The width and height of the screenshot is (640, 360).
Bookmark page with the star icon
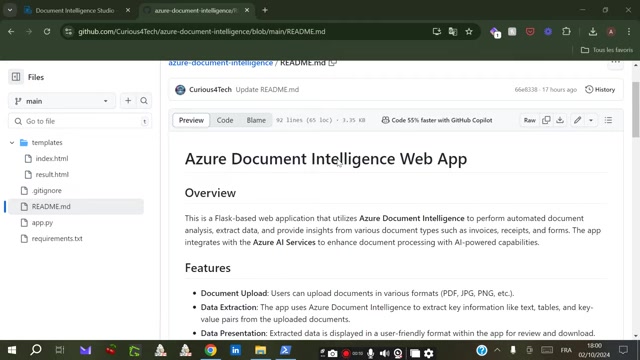(x=469, y=31)
